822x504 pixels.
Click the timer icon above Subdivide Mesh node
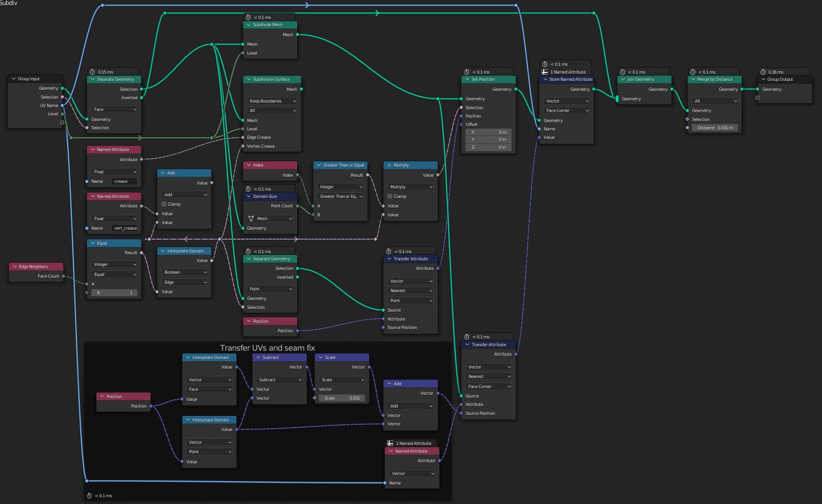point(249,17)
